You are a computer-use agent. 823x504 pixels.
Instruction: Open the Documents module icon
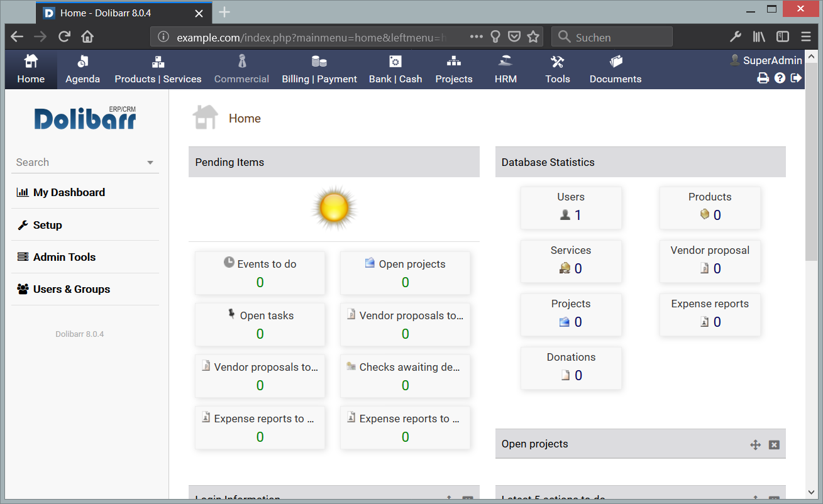coord(616,62)
